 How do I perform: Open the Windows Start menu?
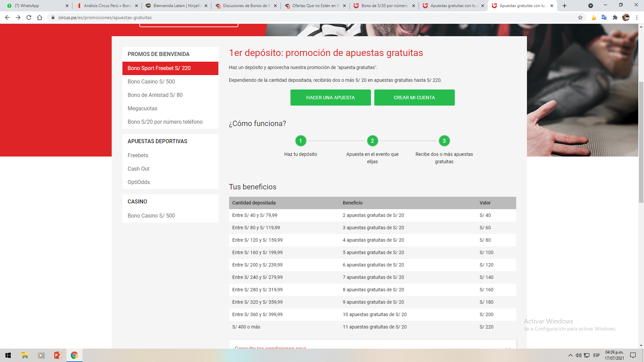coord(8,355)
